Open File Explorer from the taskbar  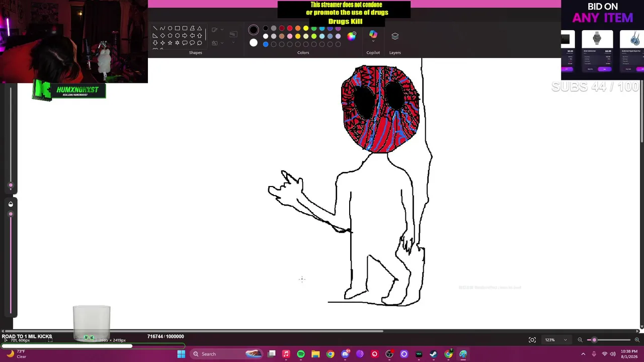315,354
